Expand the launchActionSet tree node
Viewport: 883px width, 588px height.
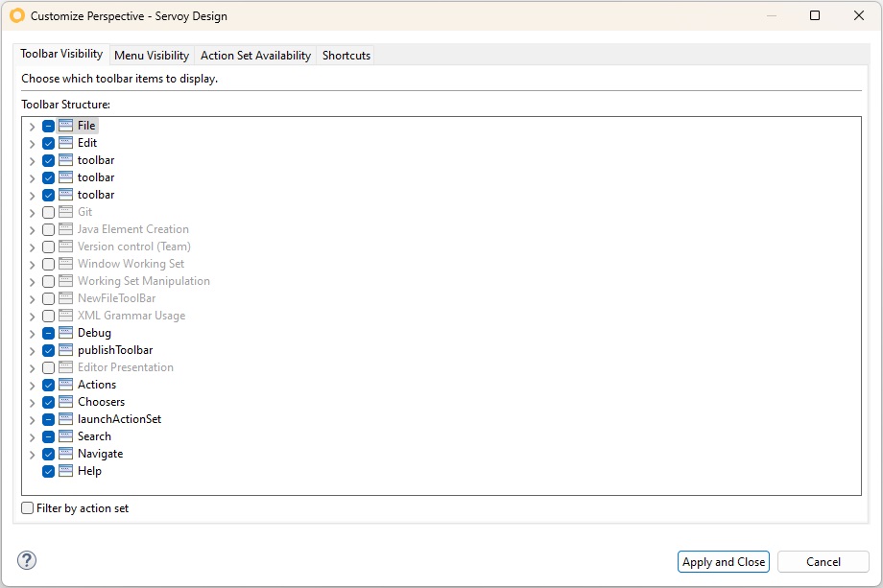[x=32, y=419]
